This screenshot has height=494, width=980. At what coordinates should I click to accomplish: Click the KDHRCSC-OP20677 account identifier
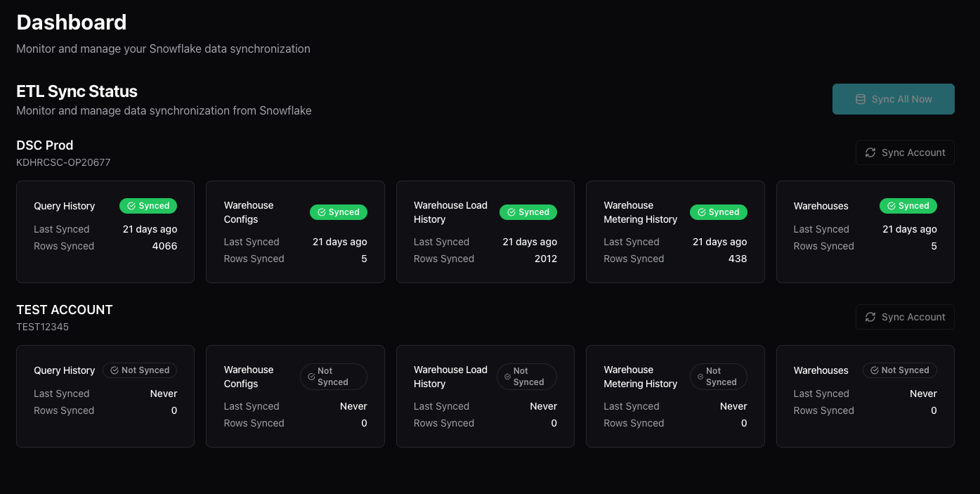click(x=63, y=162)
